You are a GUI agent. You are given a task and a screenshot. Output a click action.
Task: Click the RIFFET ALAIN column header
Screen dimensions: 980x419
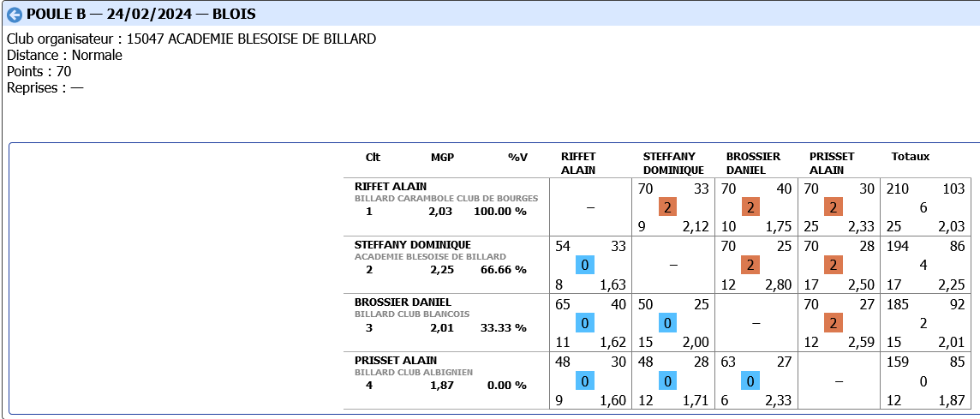(579, 163)
